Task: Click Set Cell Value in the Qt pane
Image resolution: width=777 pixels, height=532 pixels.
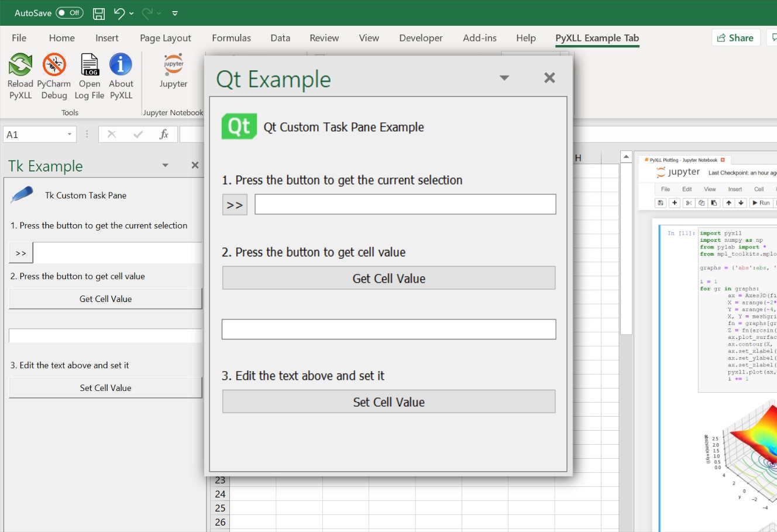Action: [389, 402]
